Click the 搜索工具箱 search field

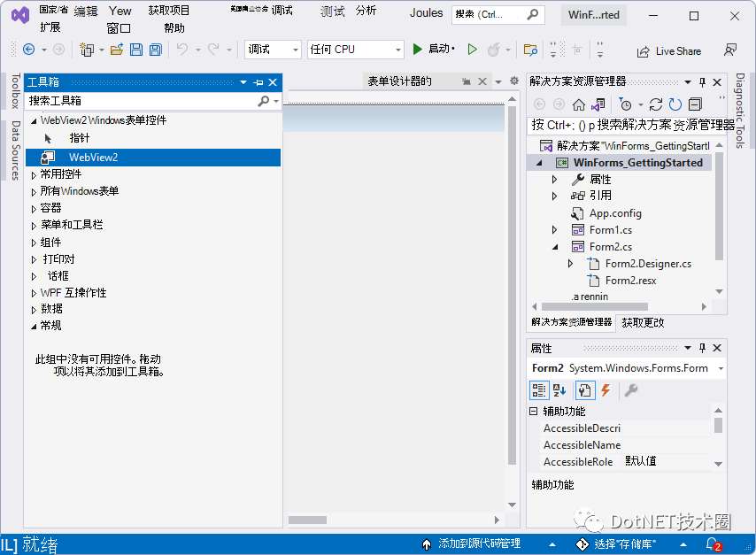142,101
